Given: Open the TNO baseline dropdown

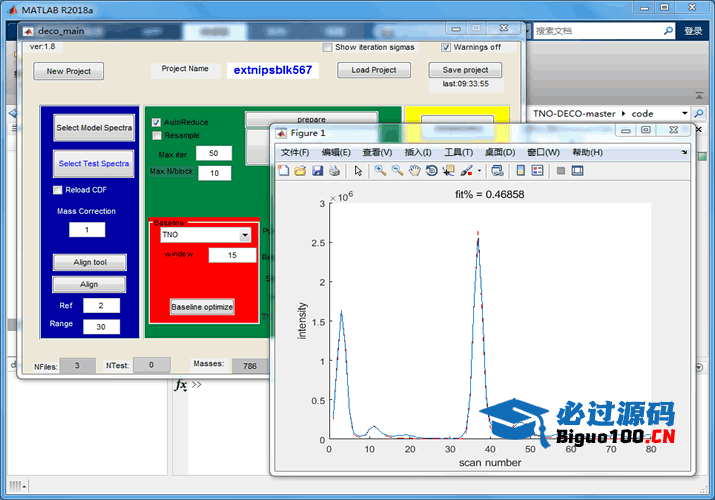Looking at the screenshot, I should tap(245, 235).
